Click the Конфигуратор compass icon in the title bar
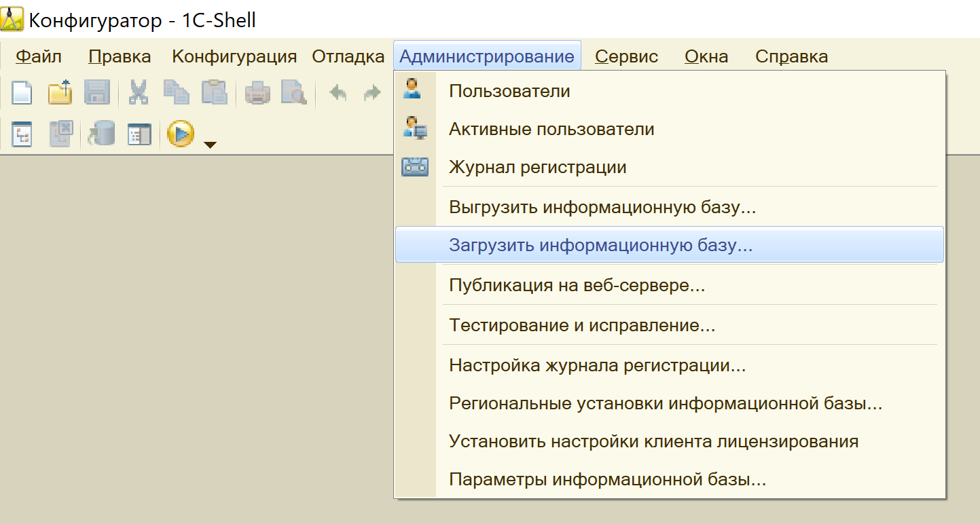980x524 pixels. (12, 19)
